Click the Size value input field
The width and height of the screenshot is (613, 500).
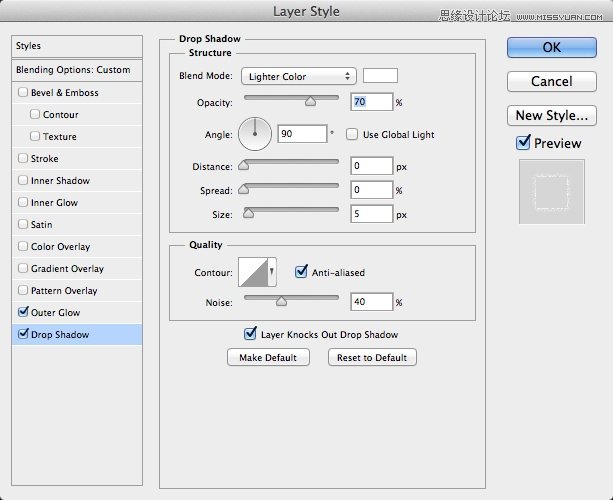coord(371,214)
